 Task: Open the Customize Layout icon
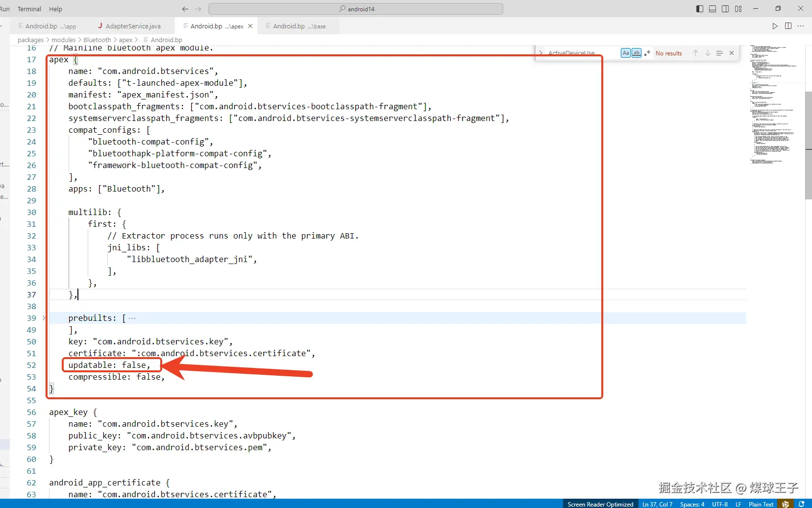tap(738, 9)
